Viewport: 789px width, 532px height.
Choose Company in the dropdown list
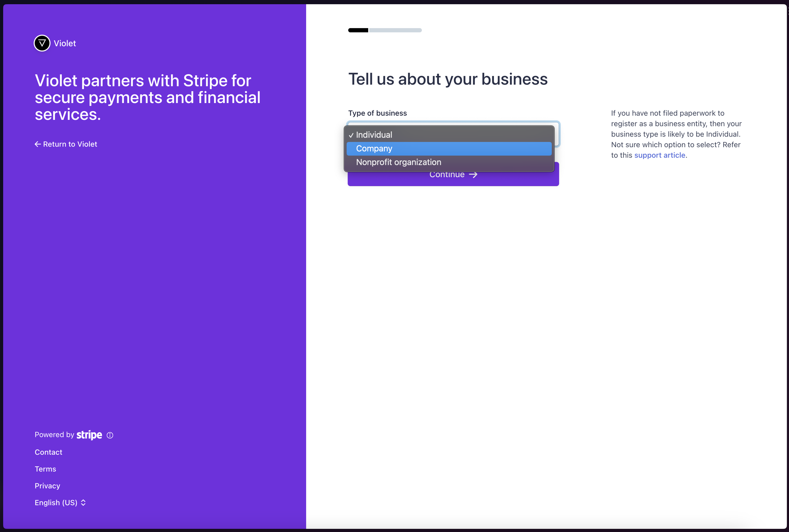click(374, 149)
